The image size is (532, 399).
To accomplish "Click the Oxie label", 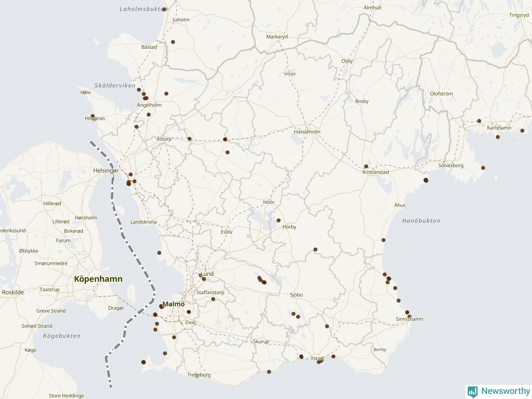I will pyautogui.click(x=190, y=322).
